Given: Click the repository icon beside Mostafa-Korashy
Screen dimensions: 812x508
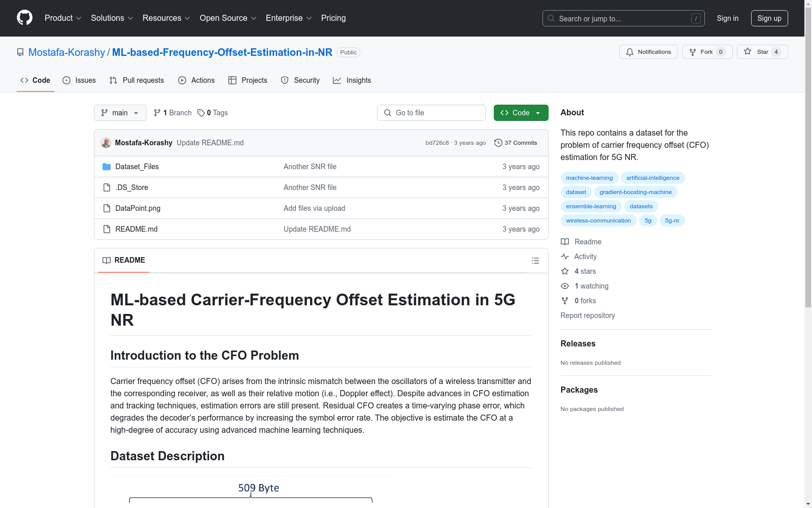Looking at the screenshot, I should point(20,52).
